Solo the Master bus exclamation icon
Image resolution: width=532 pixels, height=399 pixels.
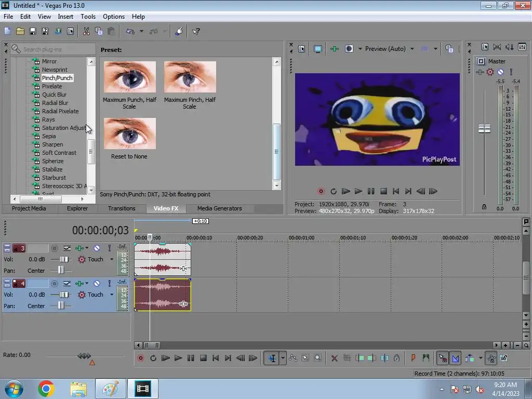511,72
